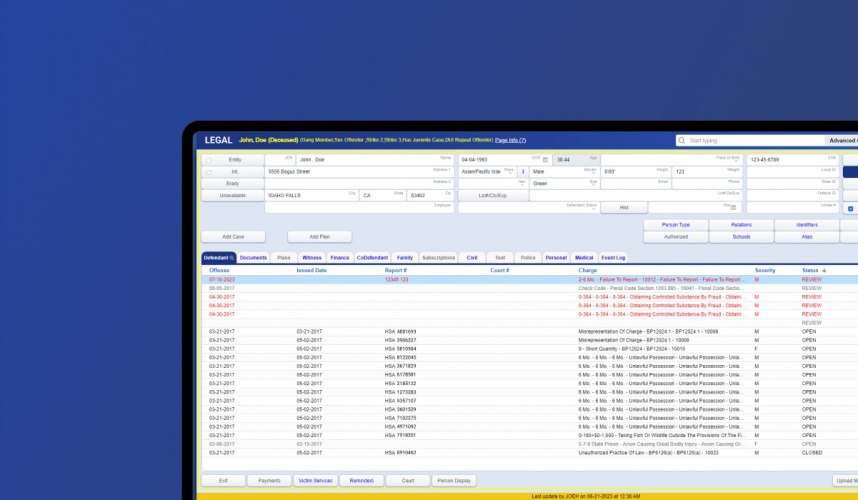This screenshot has height=500, width=858.
Task: Open the Advanced search dropdown
Action: click(x=842, y=141)
